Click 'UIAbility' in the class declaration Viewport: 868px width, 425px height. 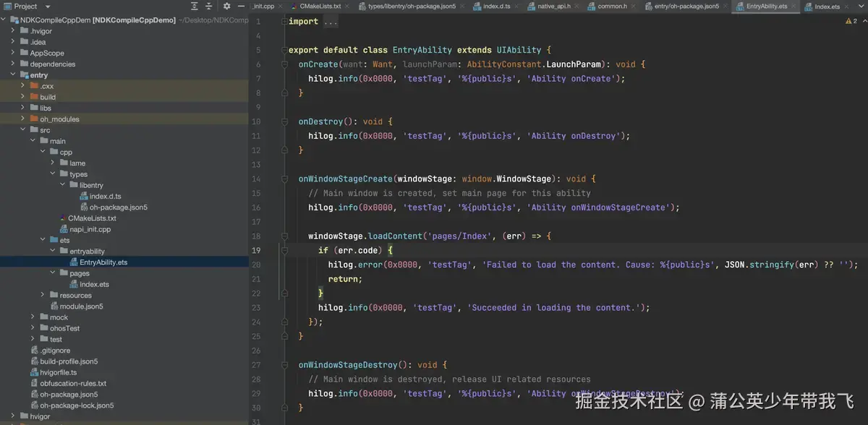coord(519,50)
